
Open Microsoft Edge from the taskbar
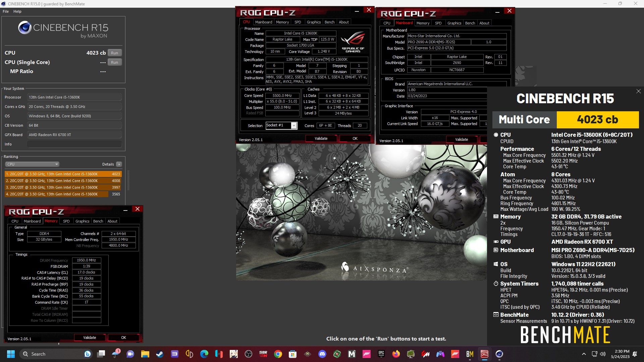[204, 354]
